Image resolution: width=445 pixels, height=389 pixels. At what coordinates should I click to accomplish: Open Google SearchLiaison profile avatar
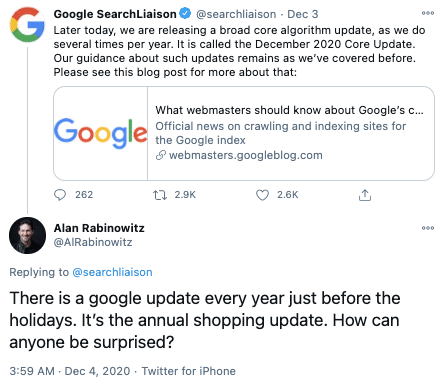click(27, 25)
